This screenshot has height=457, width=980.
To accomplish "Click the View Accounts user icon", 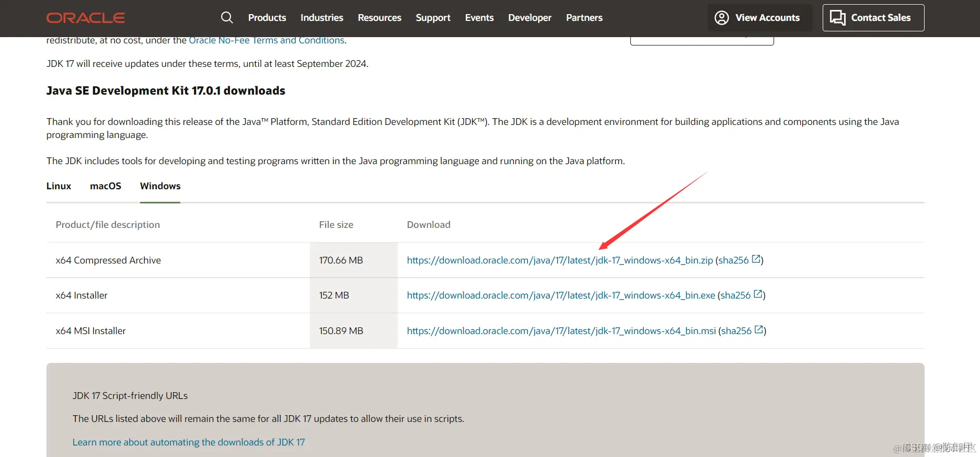I will [722, 18].
